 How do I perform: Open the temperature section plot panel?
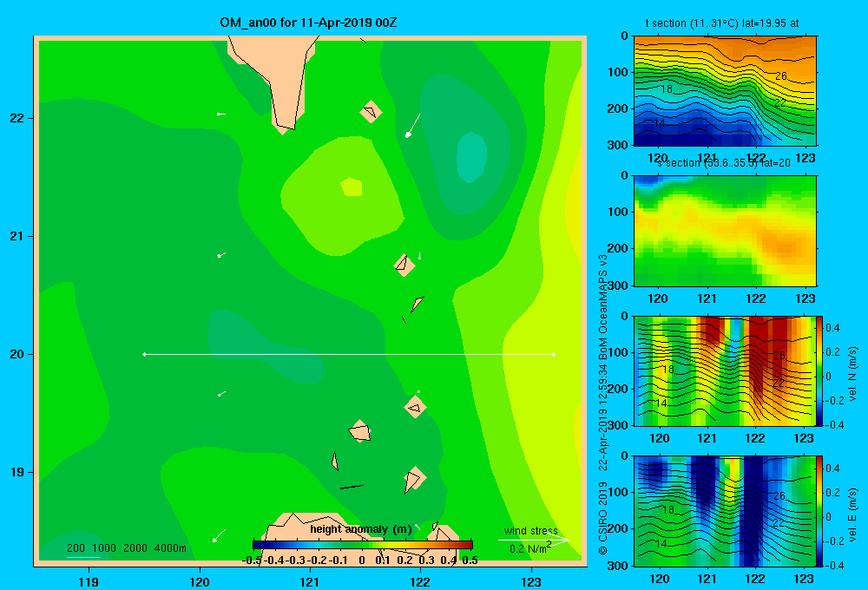click(725, 91)
